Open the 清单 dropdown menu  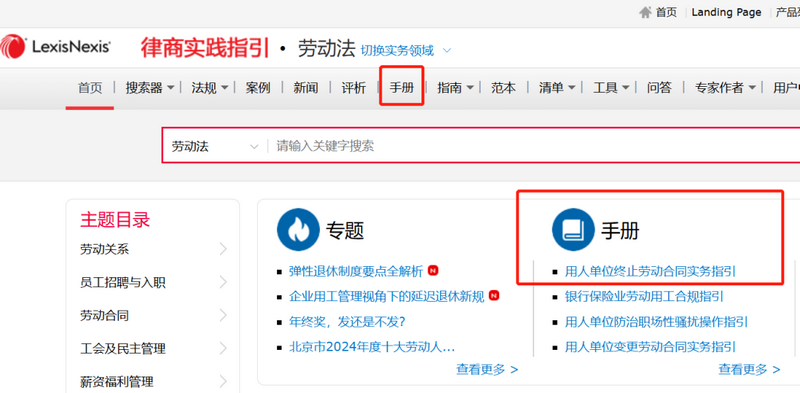coord(557,88)
